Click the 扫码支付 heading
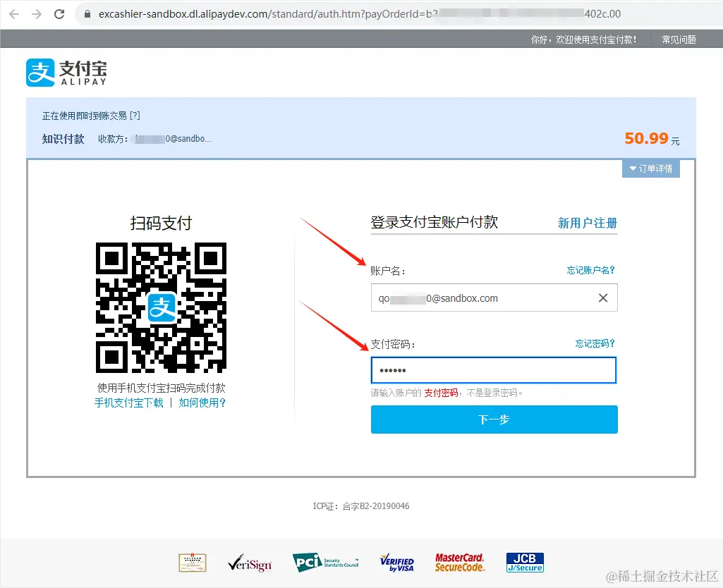The height and width of the screenshot is (588, 723). click(x=161, y=223)
